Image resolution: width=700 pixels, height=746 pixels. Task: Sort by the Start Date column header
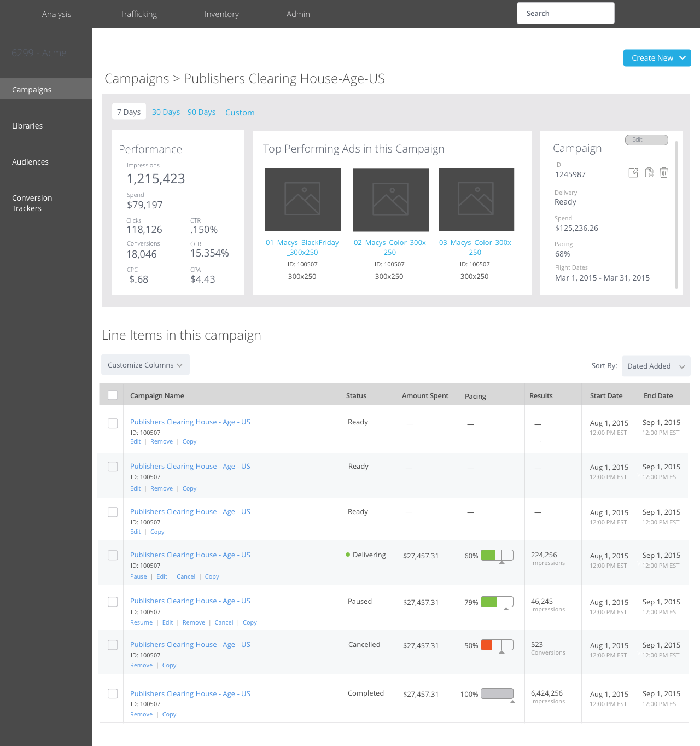[x=606, y=395]
